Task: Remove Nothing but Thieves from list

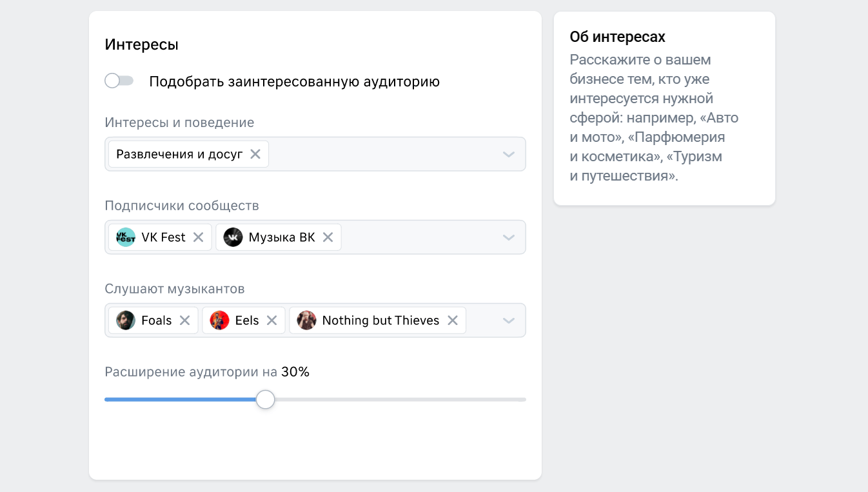Action: click(453, 320)
